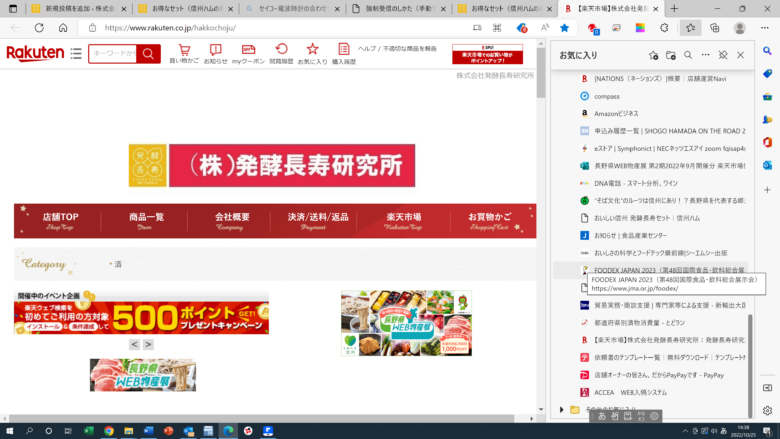
Task: Unpin the favorites panel
Action: [x=723, y=55]
